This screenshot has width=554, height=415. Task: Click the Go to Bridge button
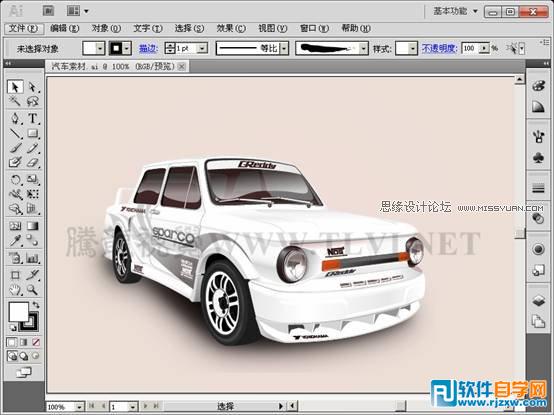coord(48,11)
